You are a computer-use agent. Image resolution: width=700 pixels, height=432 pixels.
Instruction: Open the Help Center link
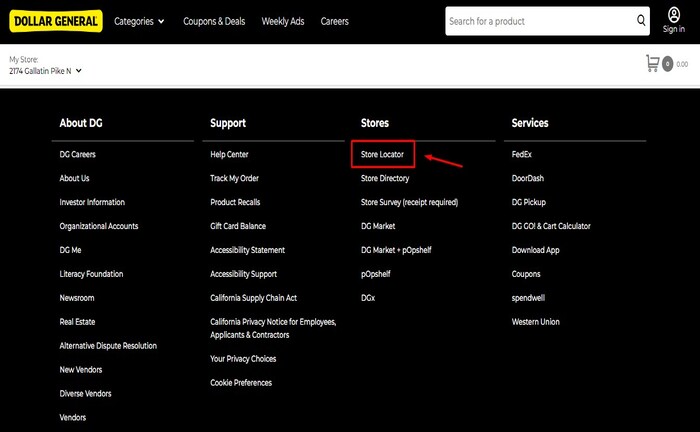point(229,154)
